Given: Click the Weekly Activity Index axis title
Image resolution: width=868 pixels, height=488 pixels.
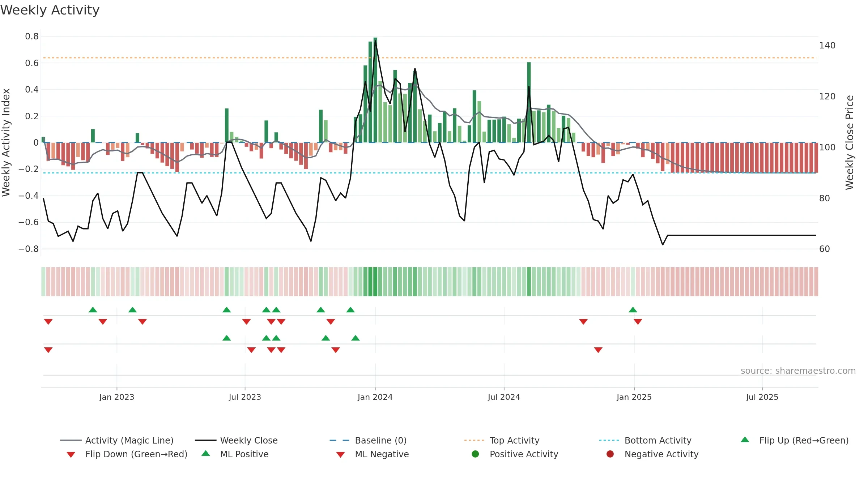Looking at the screenshot, I should pyautogui.click(x=6, y=142).
